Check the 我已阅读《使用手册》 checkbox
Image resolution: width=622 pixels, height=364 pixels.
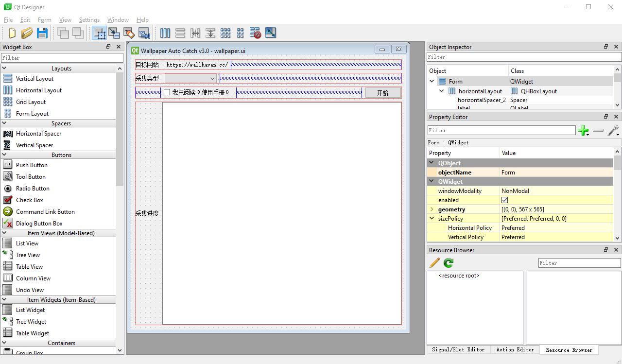coord(167,92)
